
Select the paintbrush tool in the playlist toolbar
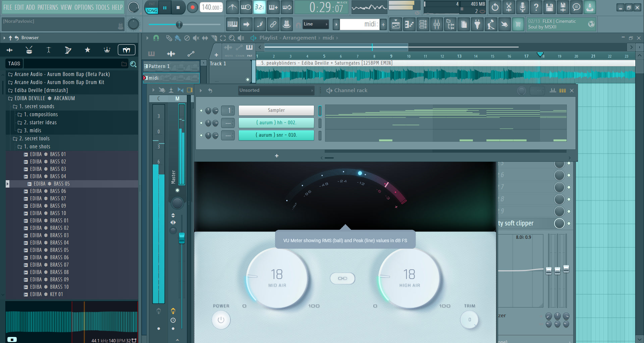(x=178, y=38)
